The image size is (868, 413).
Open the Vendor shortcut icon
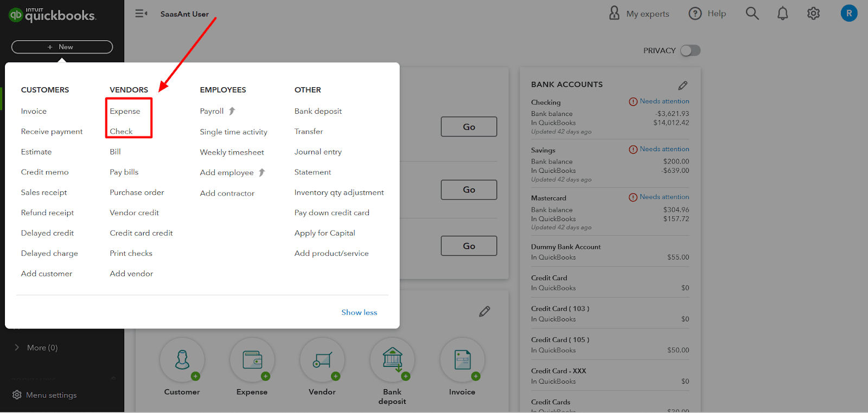[x=322, y=360]
